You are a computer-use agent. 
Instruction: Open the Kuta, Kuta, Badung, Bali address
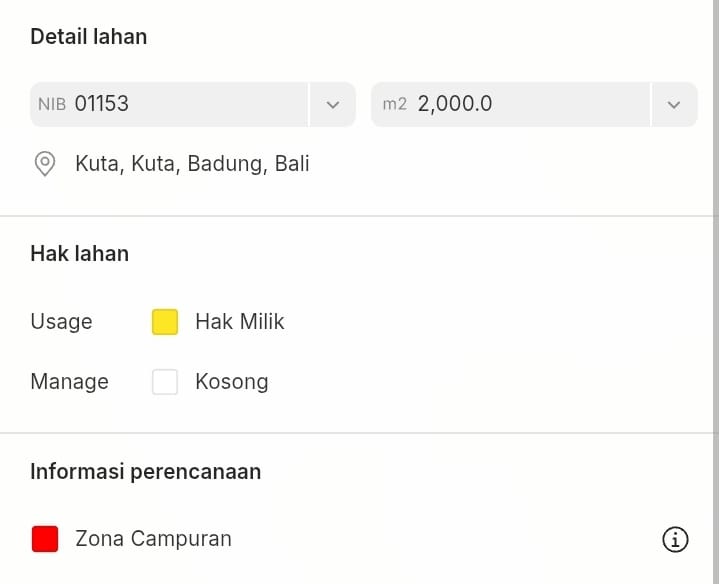click(192, 164)
